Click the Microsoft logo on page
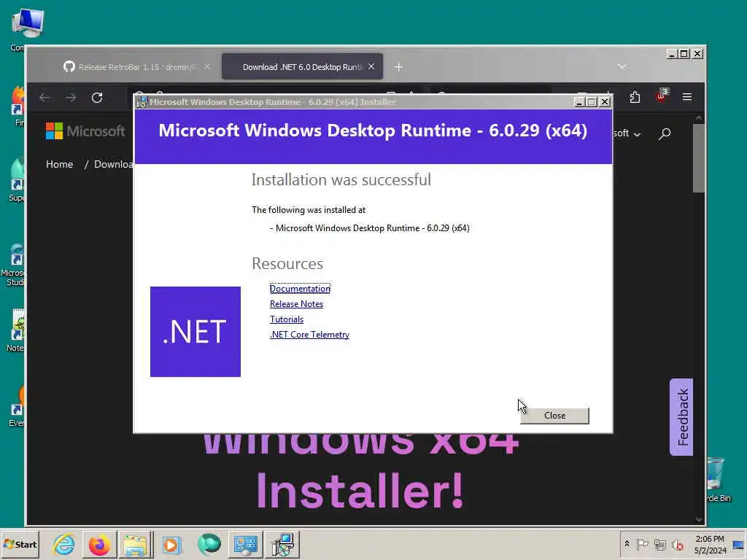The height and width of the screenshot is (560, 747). click(x=85, y=131)
